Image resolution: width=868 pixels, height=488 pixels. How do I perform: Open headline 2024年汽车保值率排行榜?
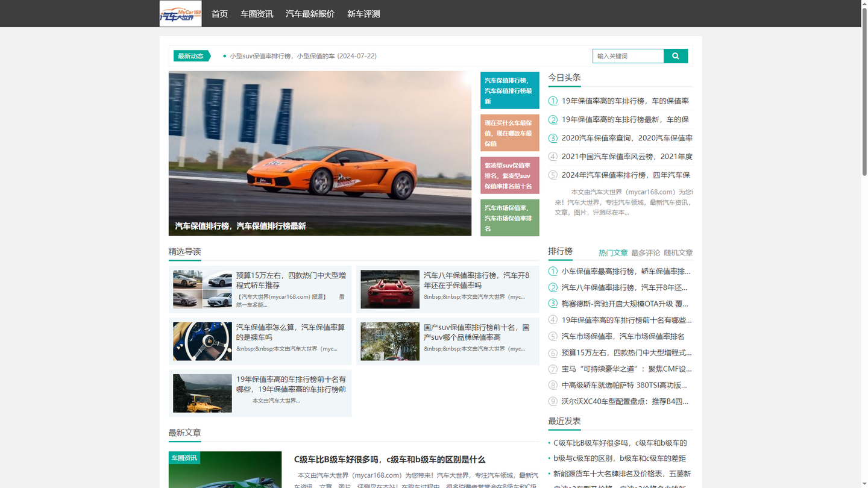coord(626,175)
